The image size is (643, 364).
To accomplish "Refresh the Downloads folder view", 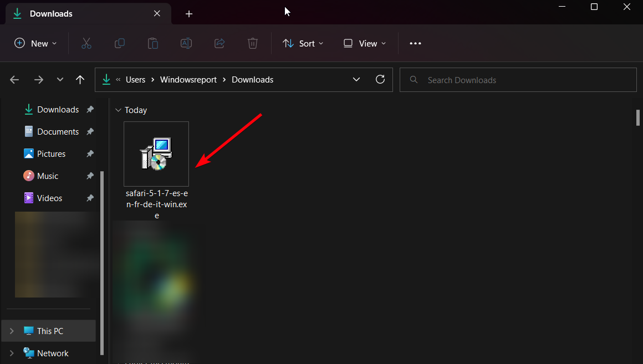I will coord(380,80).
